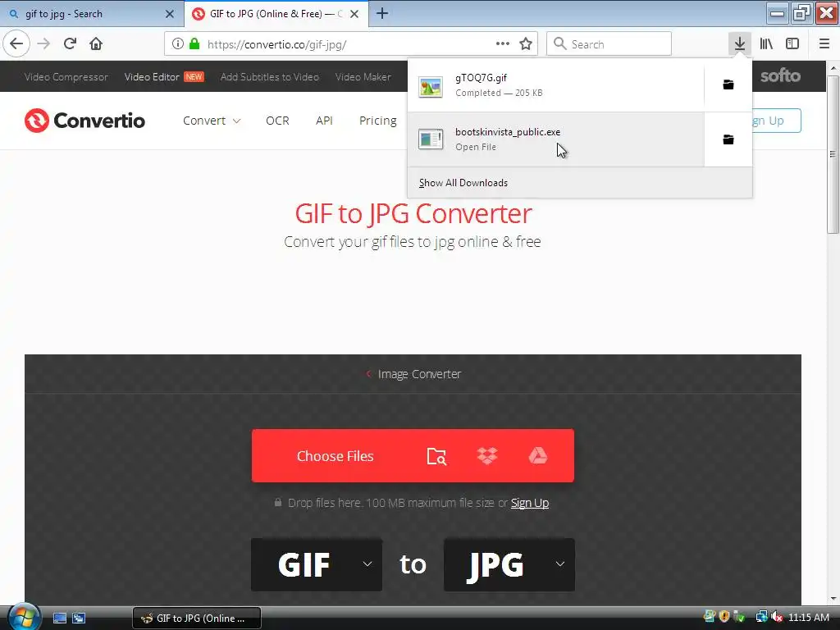Viewport: 840px width, 630px height.
Task: Click the GIF to JPG taskbar button
Action: [197, 619]
